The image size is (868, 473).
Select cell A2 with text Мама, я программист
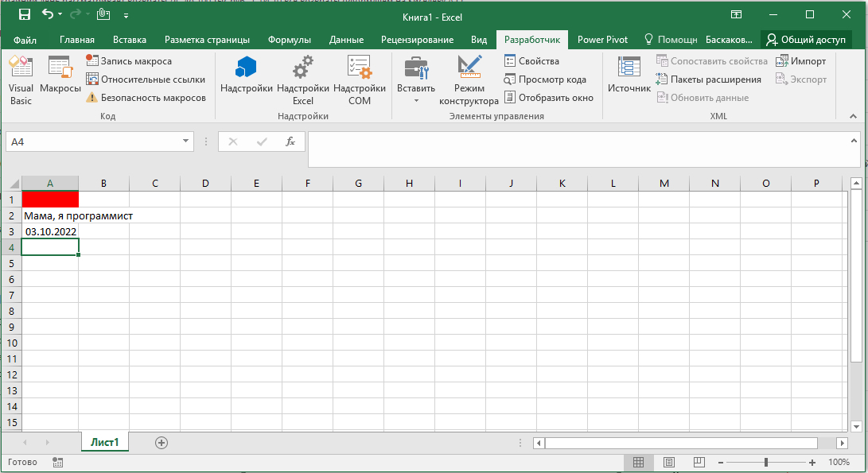pyautogui.click(x=50, y=215)
